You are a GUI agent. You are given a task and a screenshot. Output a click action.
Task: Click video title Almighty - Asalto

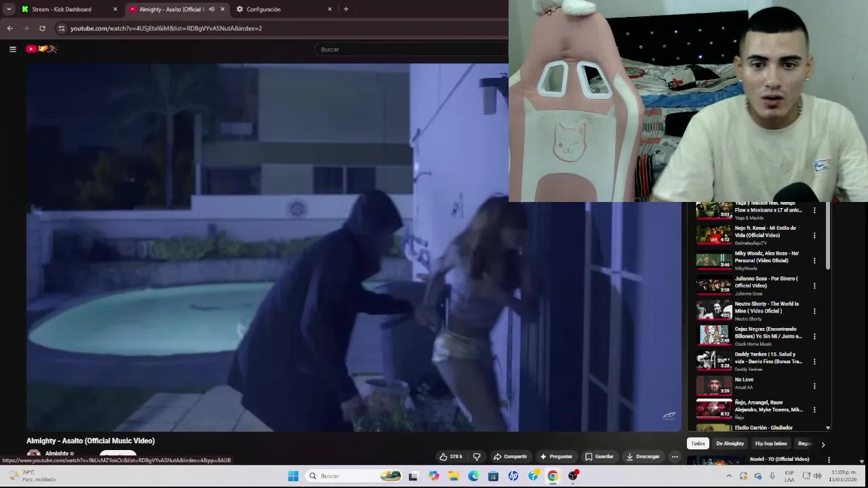[91, 441]
